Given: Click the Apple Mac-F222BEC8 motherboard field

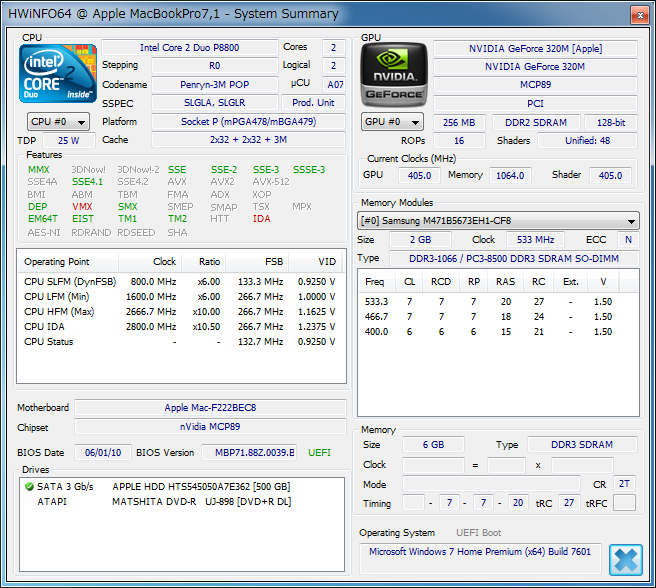Looking at the screenshot, I should point(210,408).
